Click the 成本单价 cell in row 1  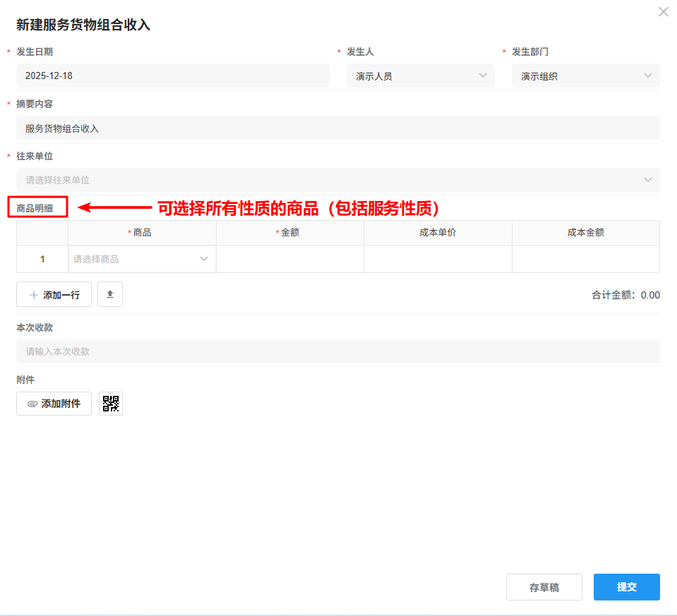point(438,259)
